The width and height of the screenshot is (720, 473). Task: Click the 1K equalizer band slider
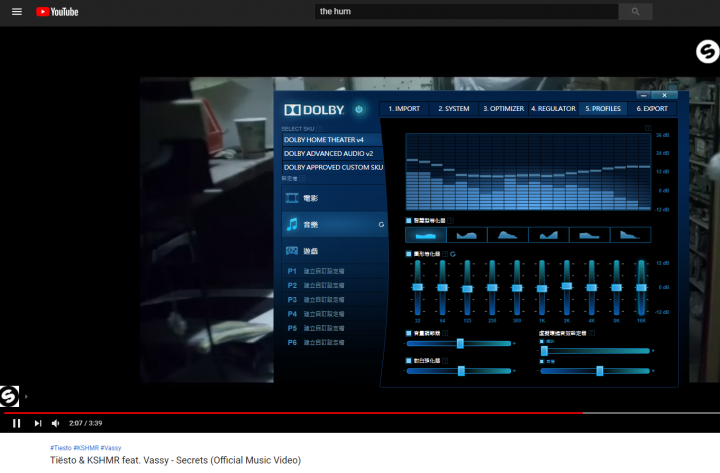542,288
